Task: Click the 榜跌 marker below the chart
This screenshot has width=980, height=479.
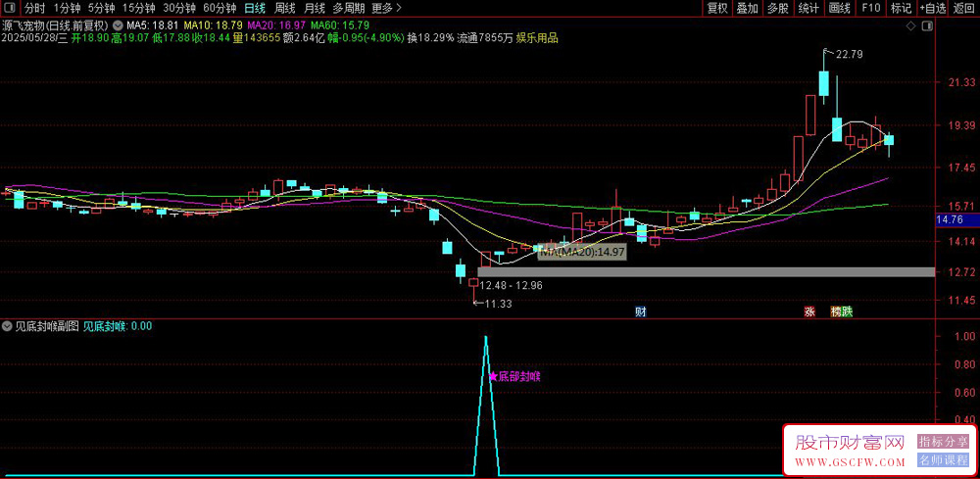Action: point(842,311)
